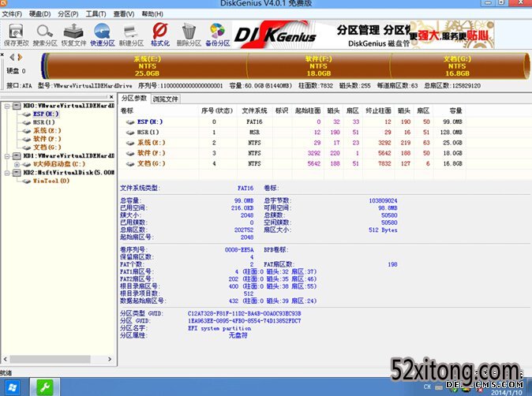Select the 系统 (E:) row in partition table

click(294, 143)
